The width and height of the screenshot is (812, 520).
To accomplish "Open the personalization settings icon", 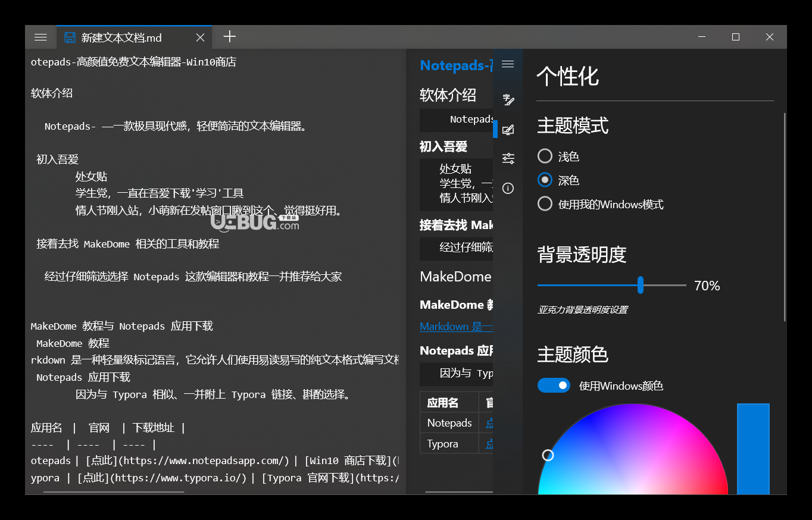I will click(x=508, y=130).
